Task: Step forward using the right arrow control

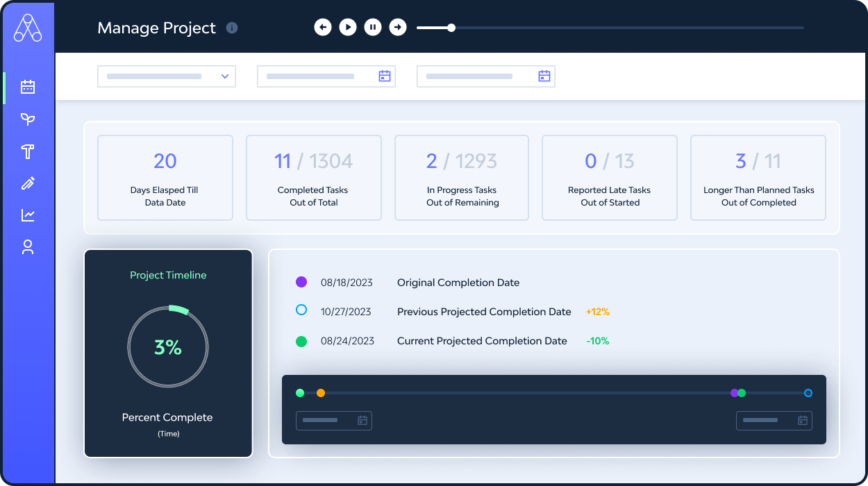Action: click(398, 26)
